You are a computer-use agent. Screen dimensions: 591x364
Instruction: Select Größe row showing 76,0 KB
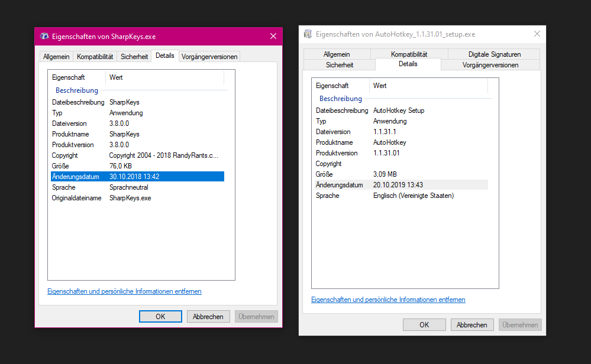(138, 166)
